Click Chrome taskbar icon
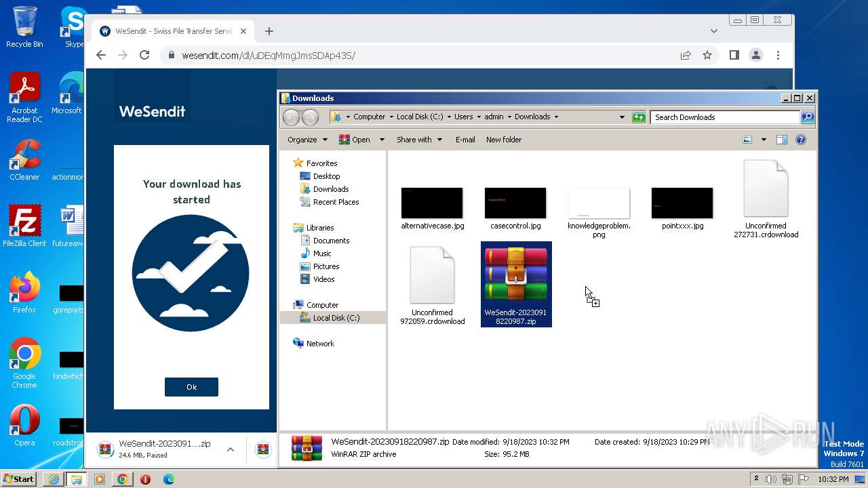Screen dimensions: 868x488 (122, 479)
